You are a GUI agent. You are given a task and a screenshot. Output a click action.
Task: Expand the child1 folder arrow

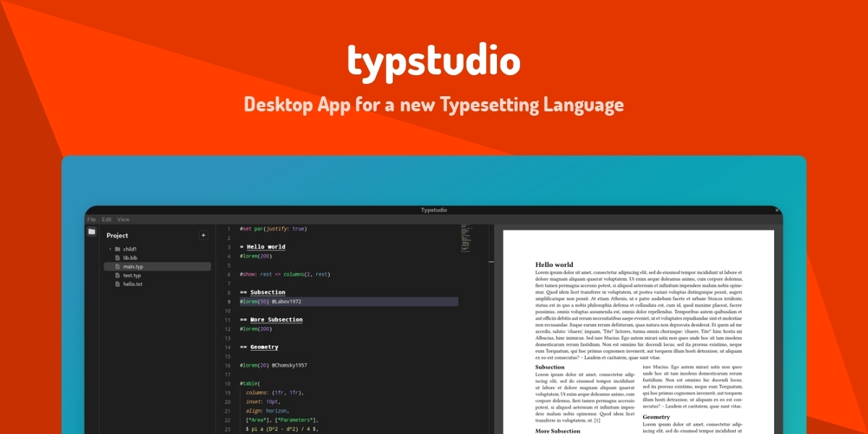(x=110, y=249)
